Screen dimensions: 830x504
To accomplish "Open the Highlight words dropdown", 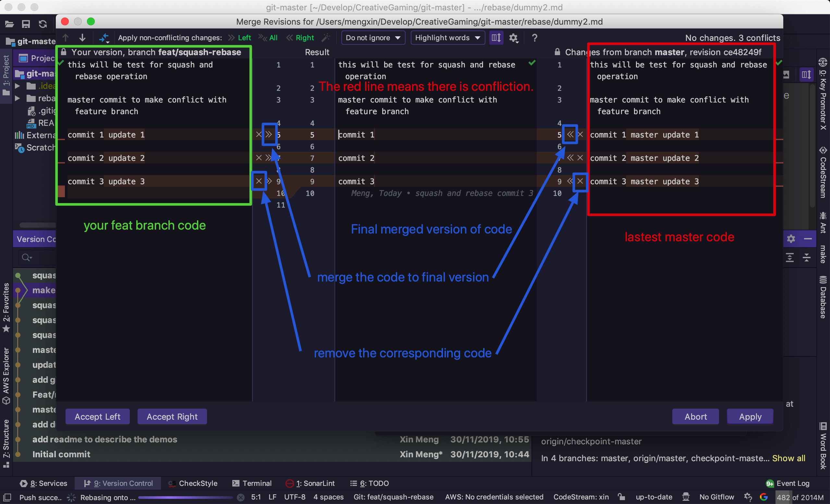I will [x=447, y=38].
